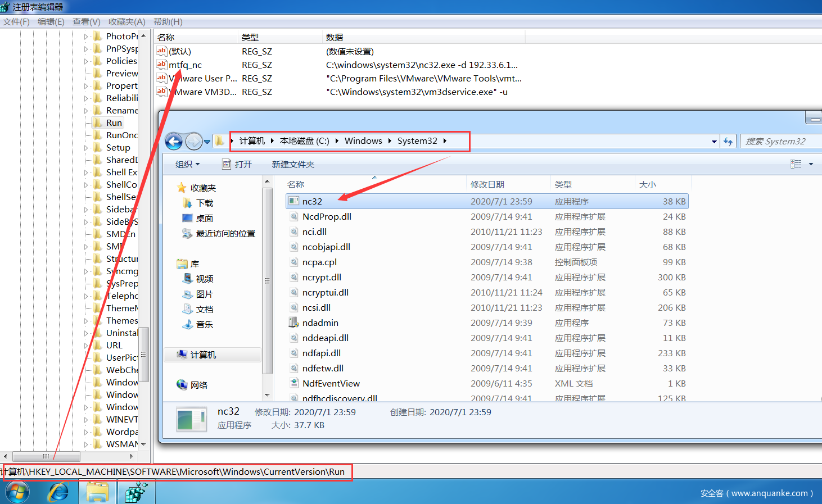
Task: Open the 文件(F) menu
Action: coord(16,22)
